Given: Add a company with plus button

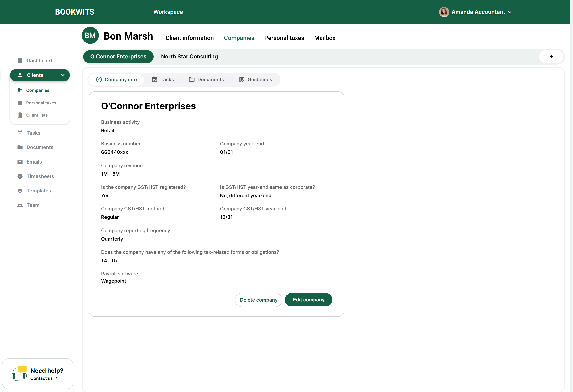Looking at the screenshot, I should (x=551, y=56).
